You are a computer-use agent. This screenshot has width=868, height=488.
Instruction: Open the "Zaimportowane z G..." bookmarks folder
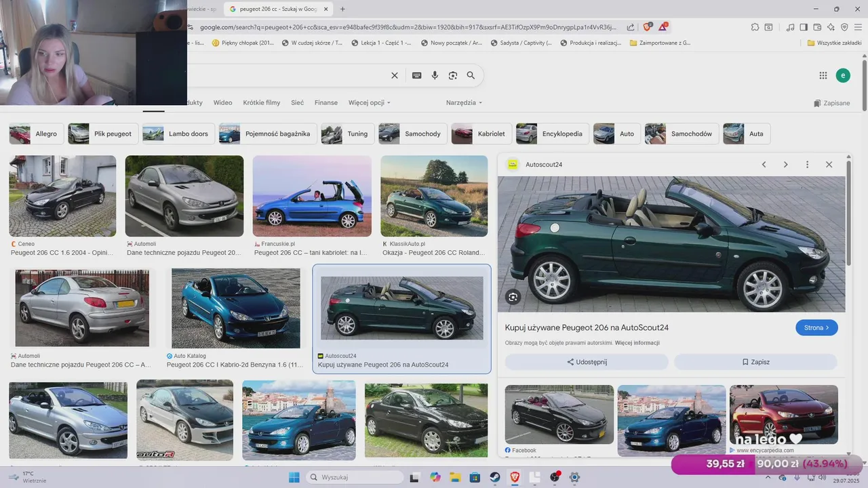coord(660,43)
